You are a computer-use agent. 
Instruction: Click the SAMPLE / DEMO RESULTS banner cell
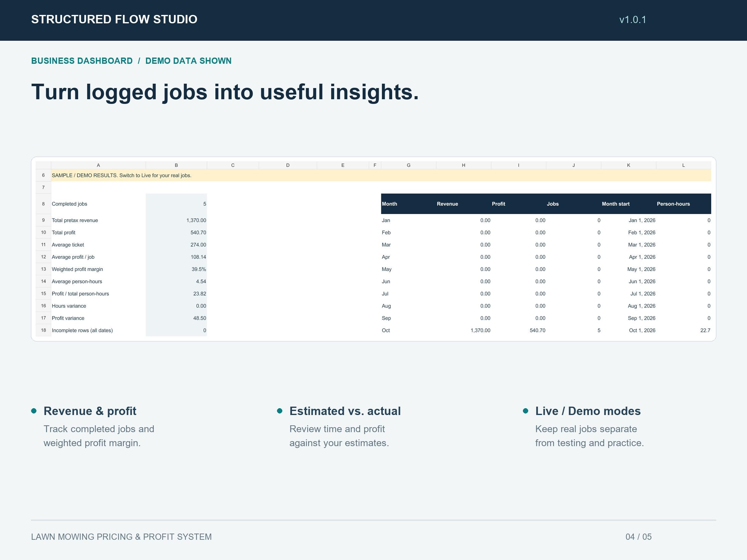[x=381, y=175]
